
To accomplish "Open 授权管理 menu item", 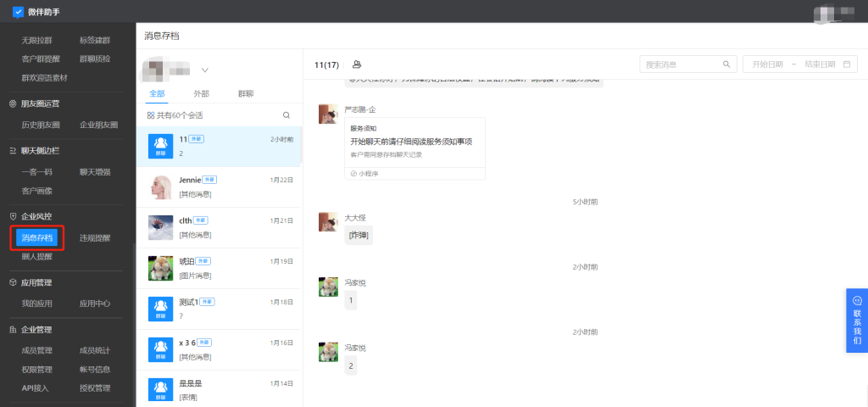I will point(95,388).
